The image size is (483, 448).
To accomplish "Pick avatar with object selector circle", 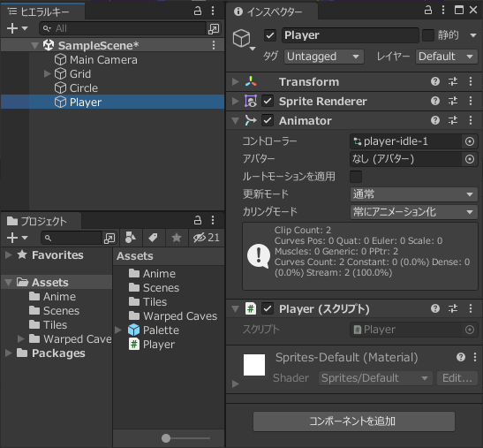I will 470,159.
